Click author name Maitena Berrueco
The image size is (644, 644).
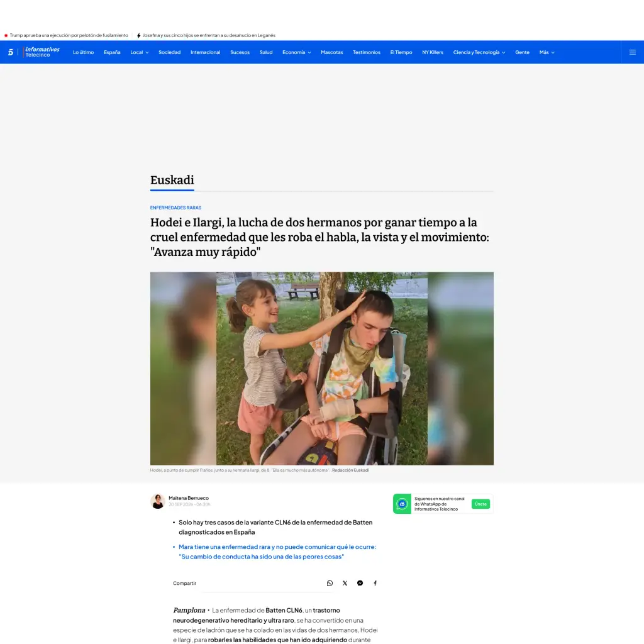pos(189,498)
